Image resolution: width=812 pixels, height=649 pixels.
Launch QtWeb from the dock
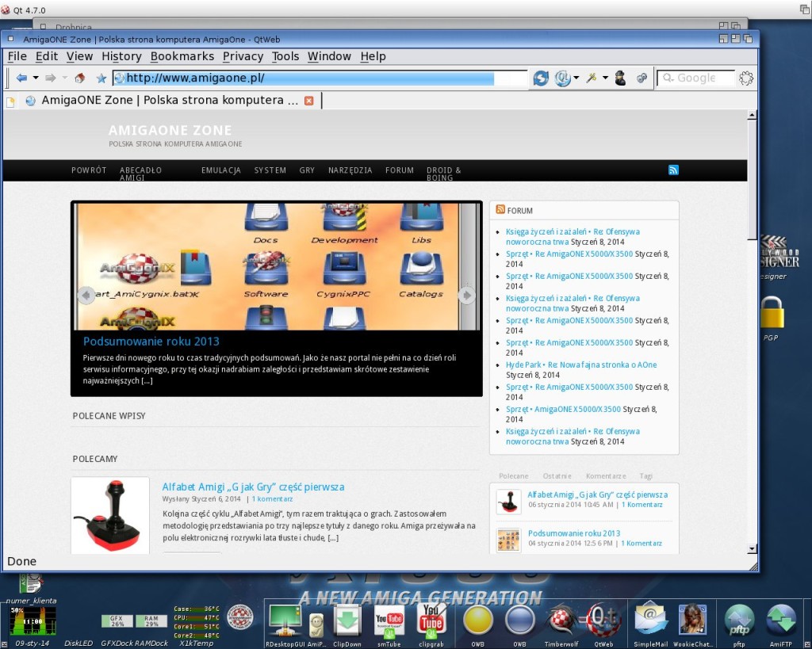[x=603, y=620]
